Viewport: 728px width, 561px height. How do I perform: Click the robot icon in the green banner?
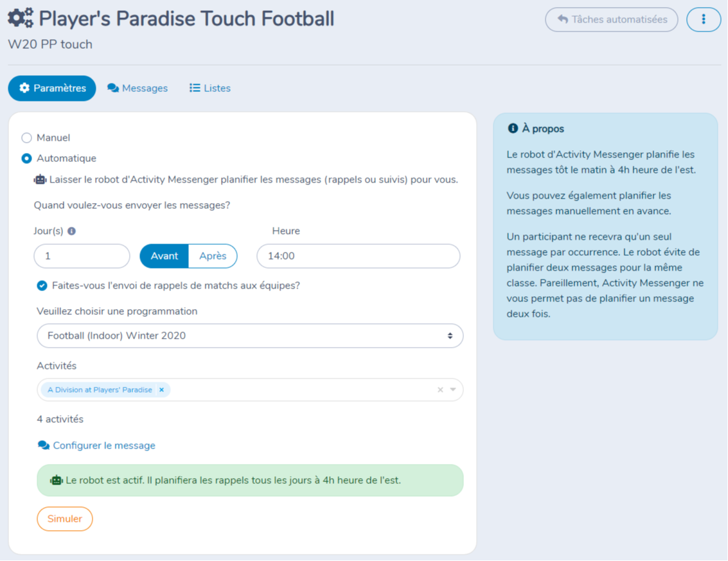[56, 480]
